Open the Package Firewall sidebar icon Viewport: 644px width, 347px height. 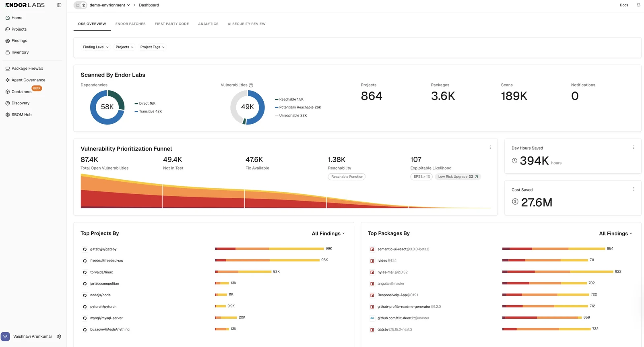(x=8, y=69)
